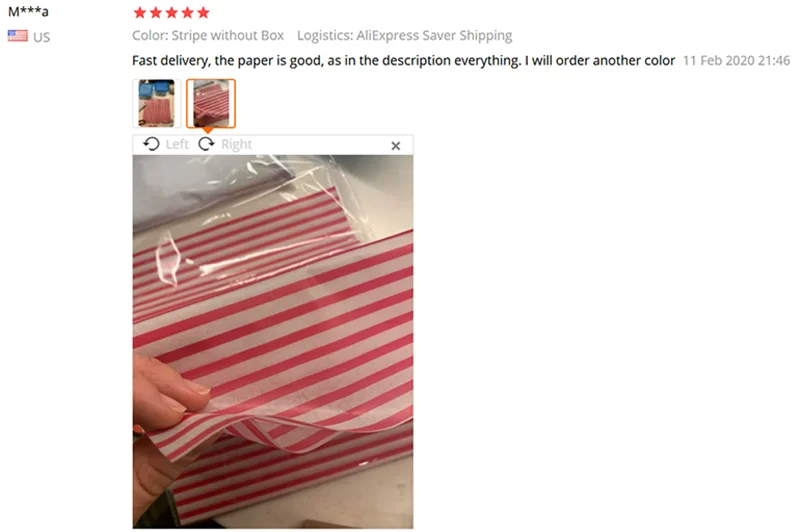The image size is (800, 532).
Task: Click the "Logistics: AliExpress Saver Shipping" text
Action: tap(405, 36)
